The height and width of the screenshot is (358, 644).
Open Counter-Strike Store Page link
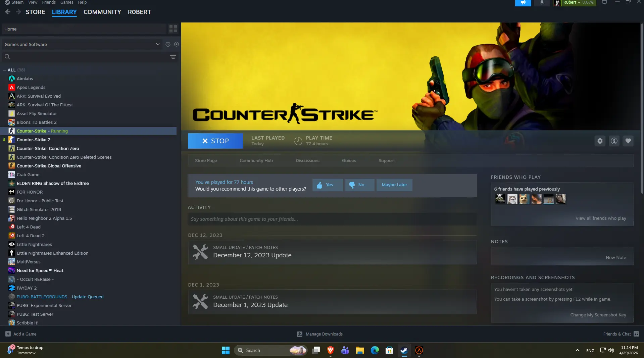point(206,161)
